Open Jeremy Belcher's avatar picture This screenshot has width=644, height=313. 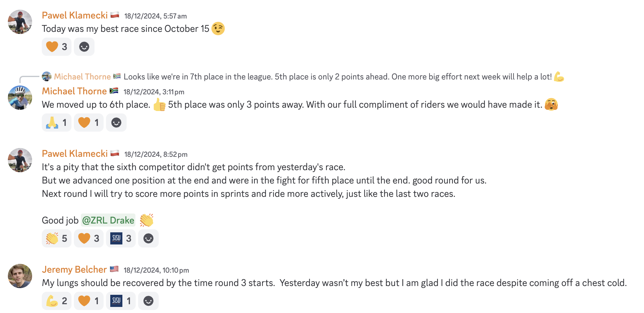coord(20,276)
